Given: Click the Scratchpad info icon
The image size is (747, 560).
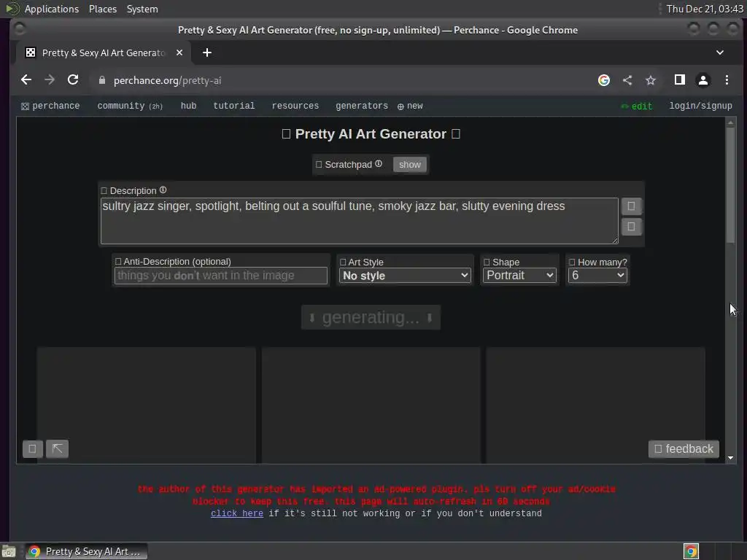Looking at the screenshot, I should (x=379, y=164).
